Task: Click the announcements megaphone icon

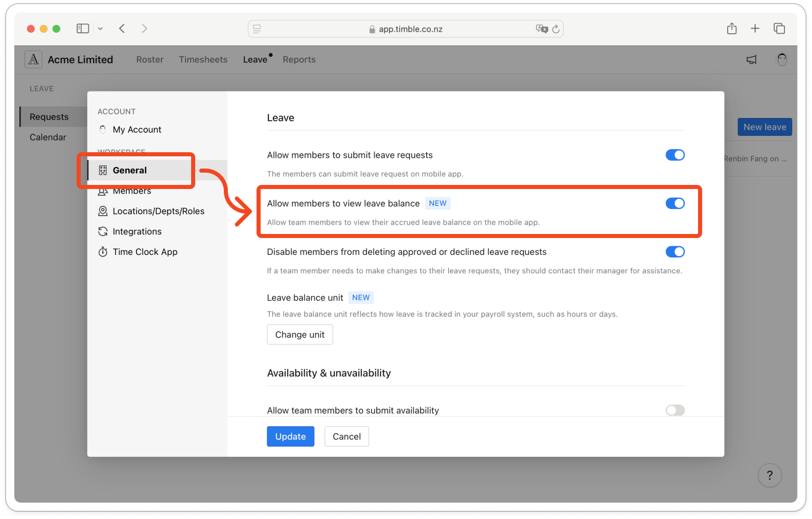Action: [x=751, y=60]
